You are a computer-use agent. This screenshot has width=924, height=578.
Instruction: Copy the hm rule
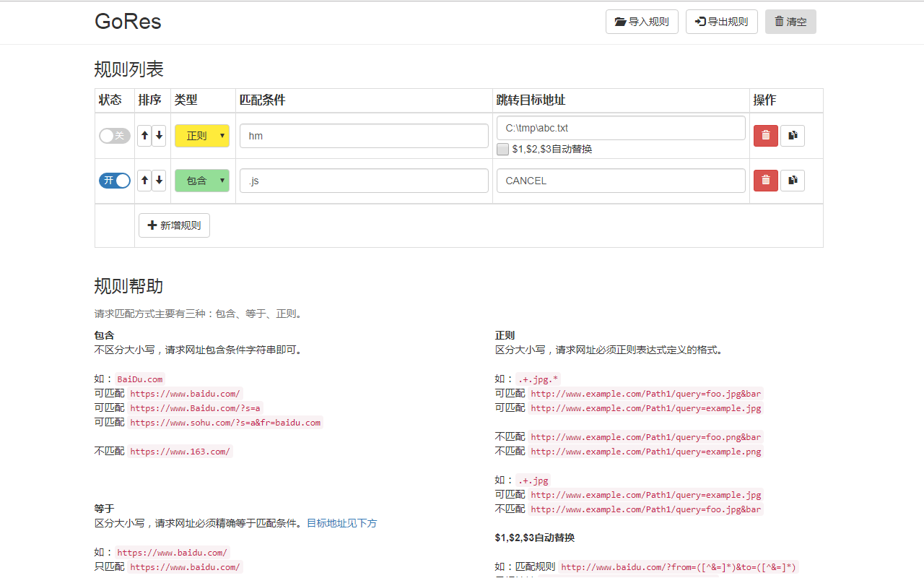point(793,136)
